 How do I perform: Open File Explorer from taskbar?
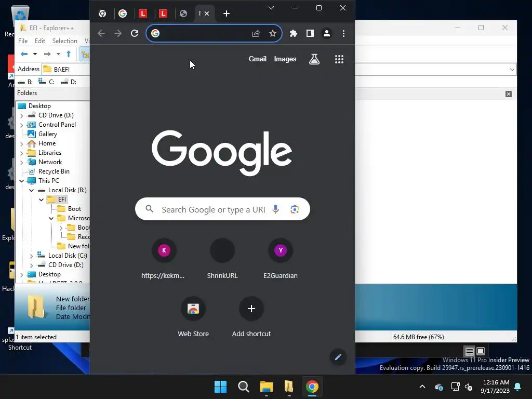(x=267, y=387)
